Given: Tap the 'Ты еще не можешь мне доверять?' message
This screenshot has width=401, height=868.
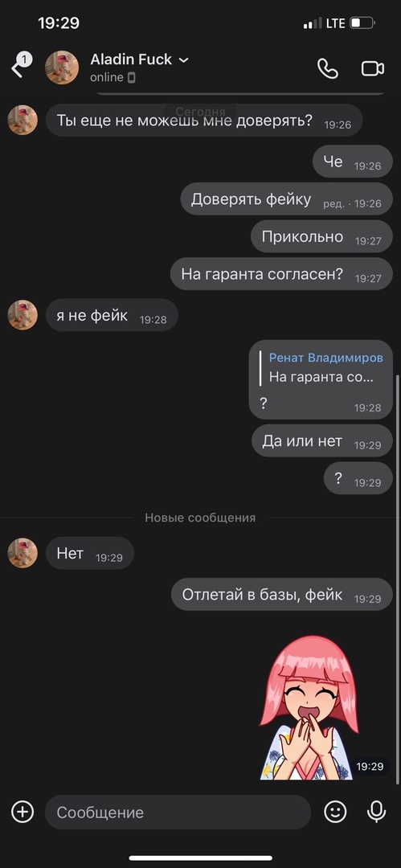Looking at the screenshot, I should click(x=204, y=121).
